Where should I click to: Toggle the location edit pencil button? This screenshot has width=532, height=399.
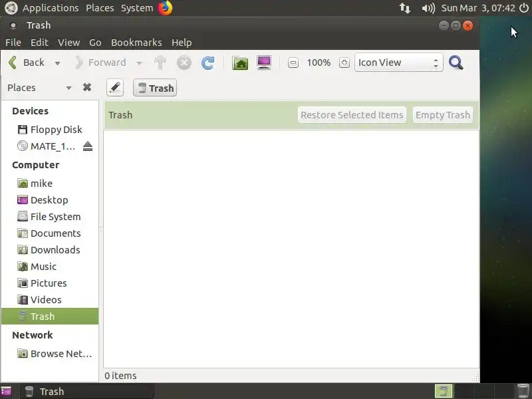(115, 88)
